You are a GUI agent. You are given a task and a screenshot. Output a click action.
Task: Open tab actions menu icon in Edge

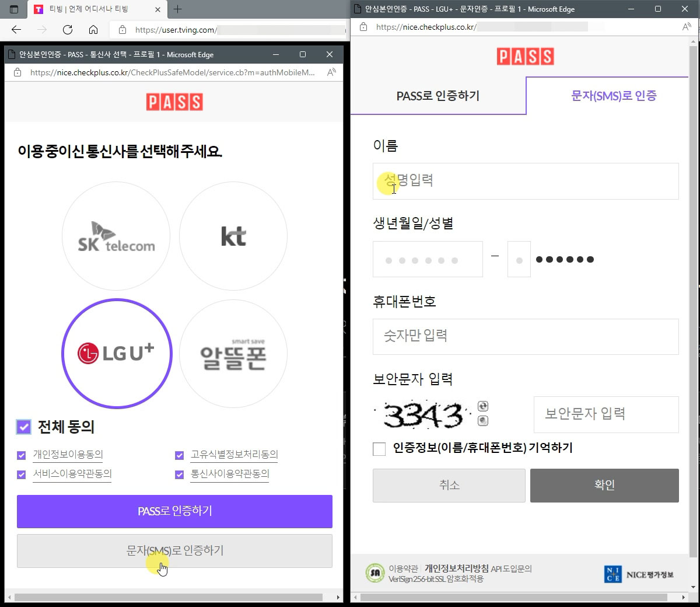14,9
